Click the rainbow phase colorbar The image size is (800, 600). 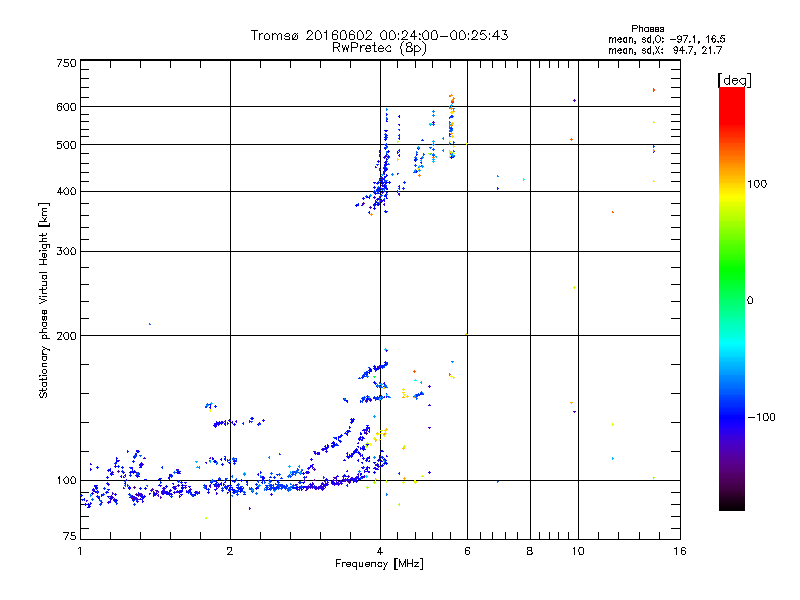click(x=732, y=298)
